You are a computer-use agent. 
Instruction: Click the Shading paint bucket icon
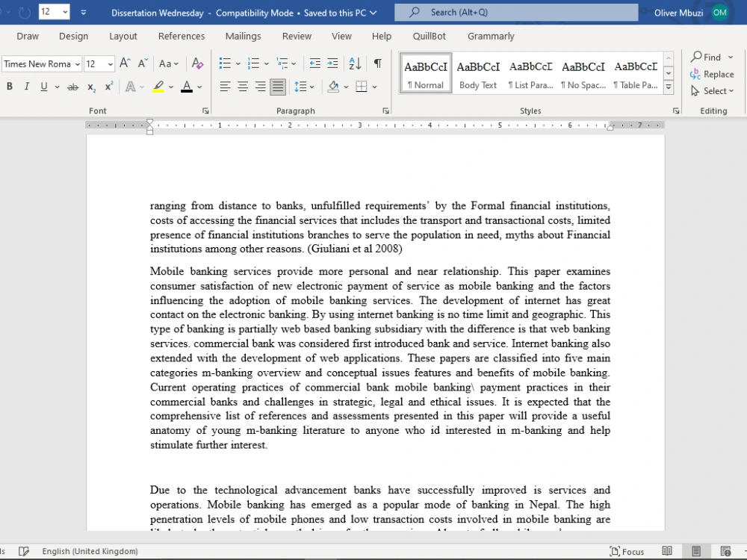click(333, 87)
